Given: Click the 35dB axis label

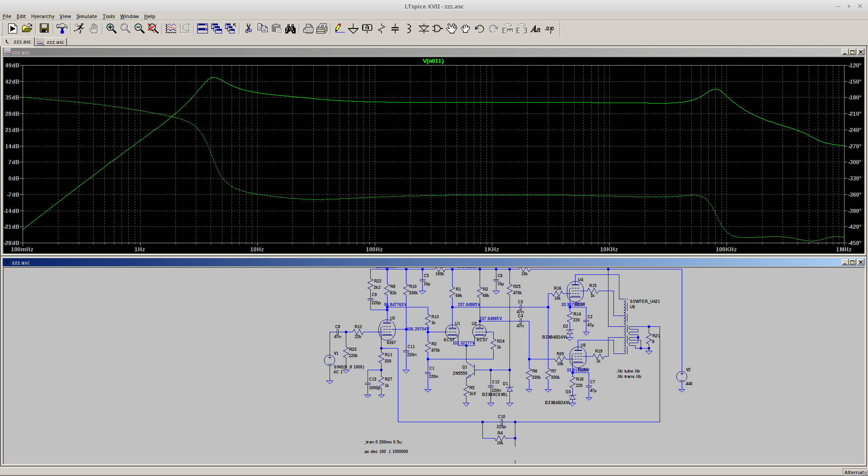Looking at the screenshot, I should coord(12,98).
